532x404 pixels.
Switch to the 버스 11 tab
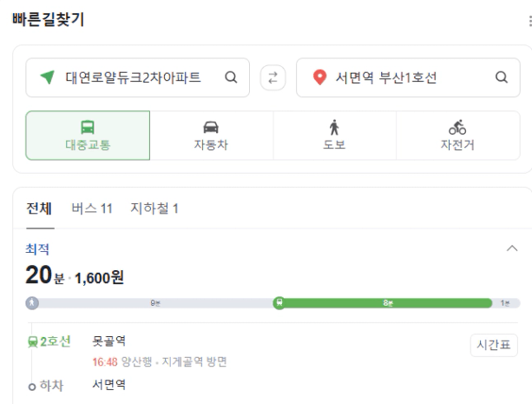point(92,209)
